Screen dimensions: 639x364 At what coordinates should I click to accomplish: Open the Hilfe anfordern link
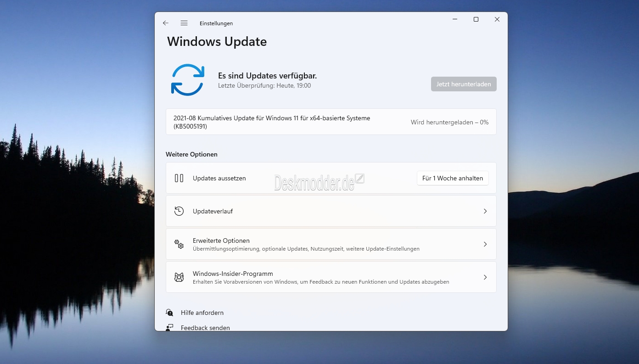[202, 313]
